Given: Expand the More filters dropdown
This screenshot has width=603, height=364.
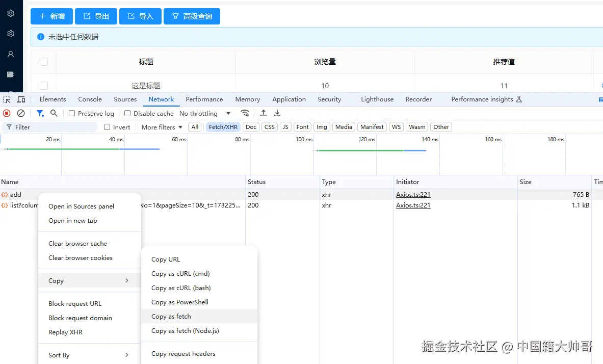Looking at the screenshot, I should tap(162, 127).
